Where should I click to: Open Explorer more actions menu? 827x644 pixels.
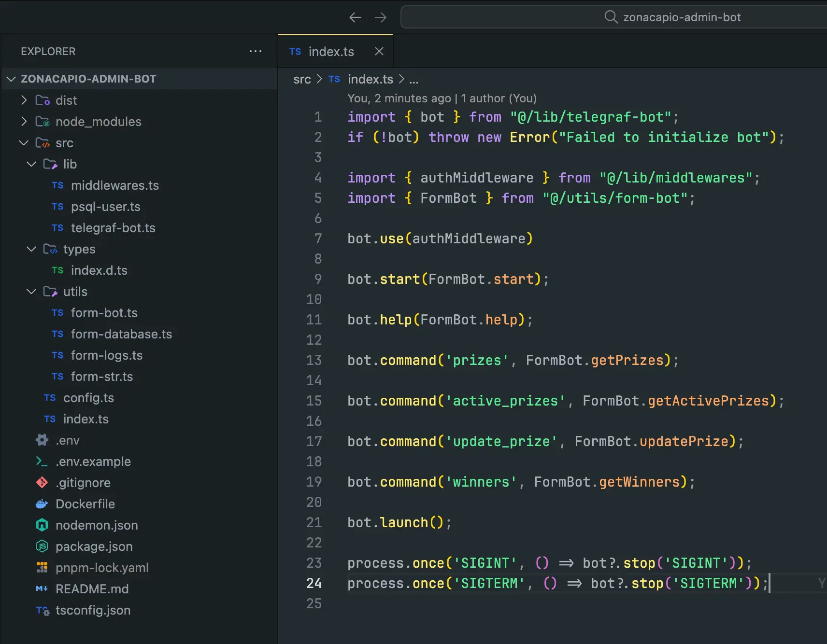pos(256,51)
